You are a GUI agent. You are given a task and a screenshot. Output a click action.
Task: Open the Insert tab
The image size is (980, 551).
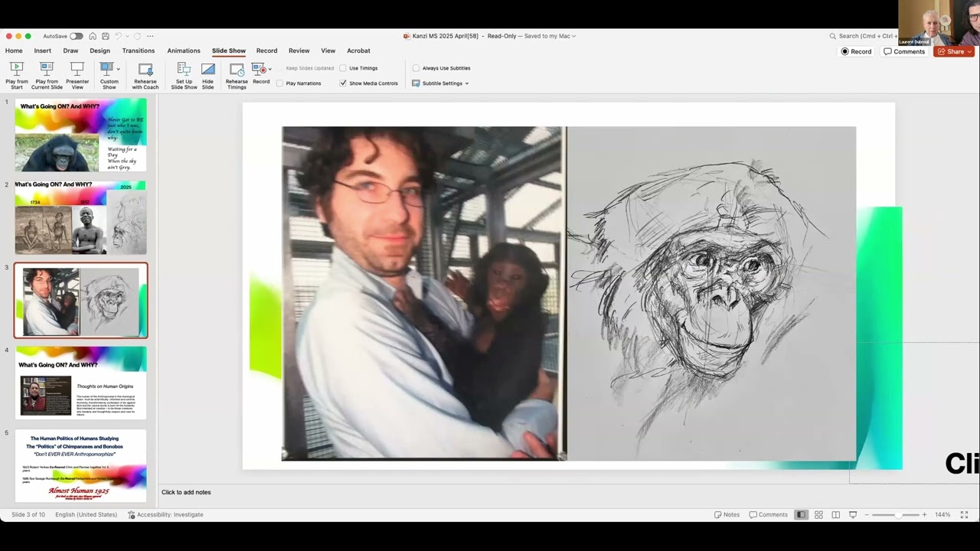[x=43, y=51]
